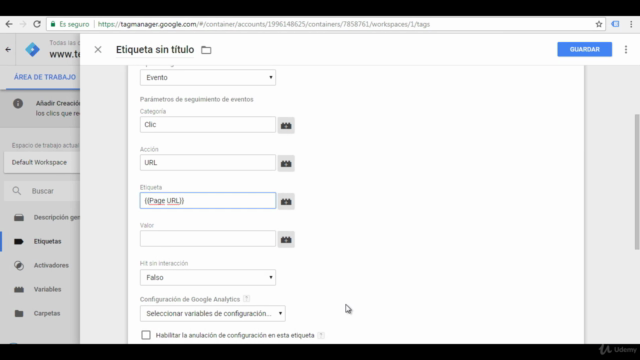This screenshot has width=640, height=360.
Task: Open Chrome three-dot menu
Action: coord(631,24)
